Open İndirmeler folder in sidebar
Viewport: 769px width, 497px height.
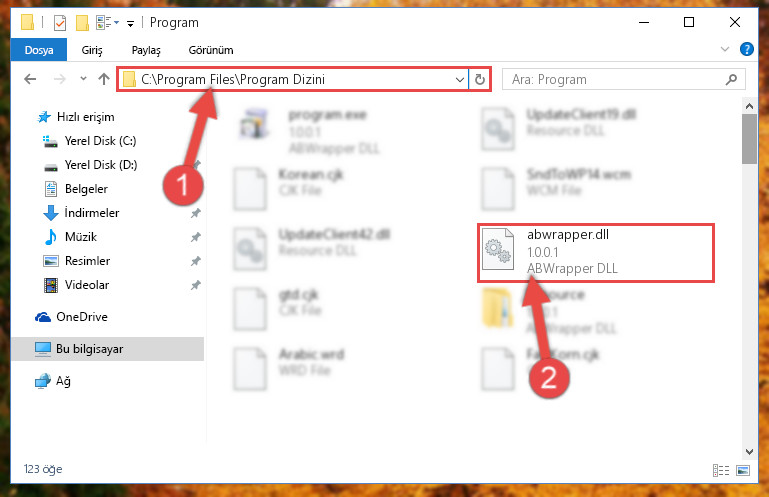92,213
